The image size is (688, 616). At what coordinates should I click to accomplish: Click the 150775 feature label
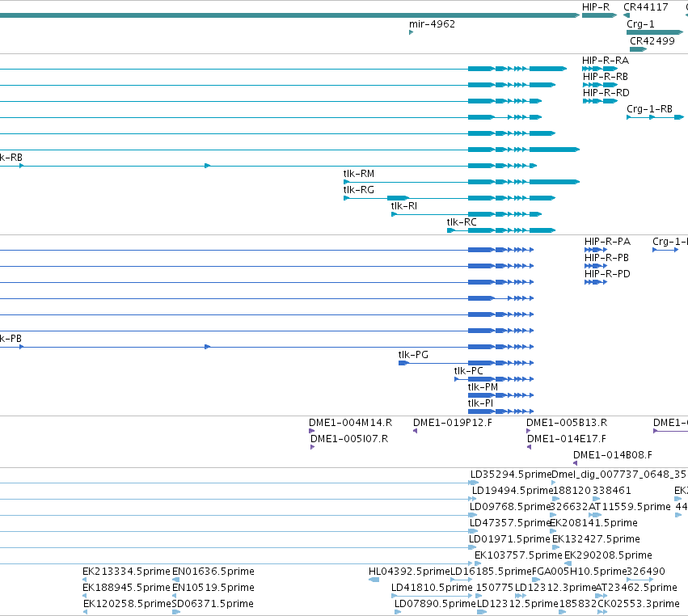495,588
